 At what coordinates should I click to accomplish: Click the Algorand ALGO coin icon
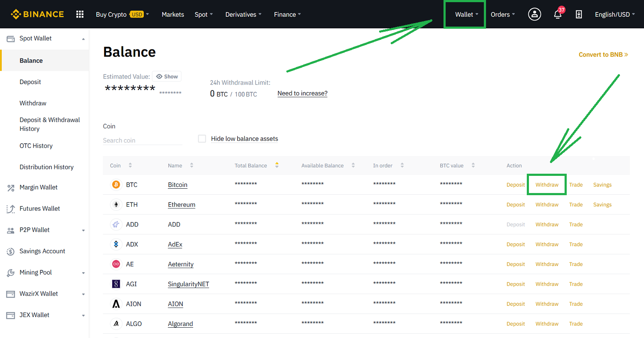116,324
